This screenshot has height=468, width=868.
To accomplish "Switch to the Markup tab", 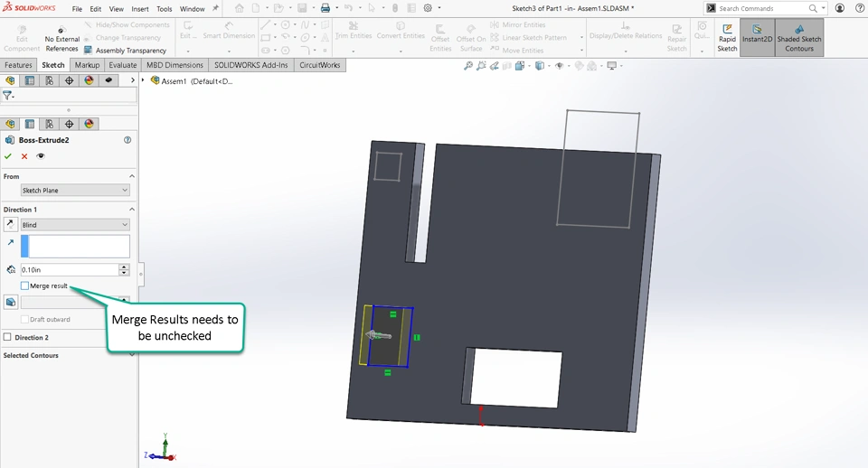I will coord(87,65).
